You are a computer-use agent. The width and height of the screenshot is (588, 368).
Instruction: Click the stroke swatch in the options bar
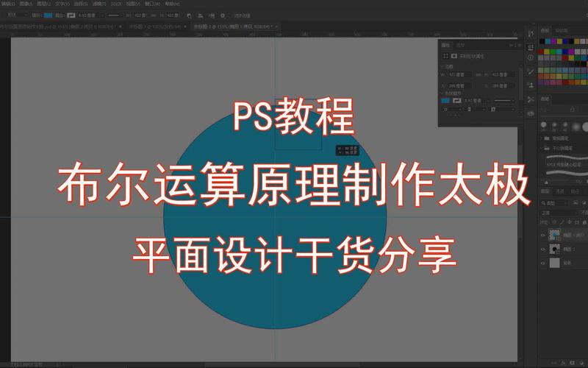71,15
